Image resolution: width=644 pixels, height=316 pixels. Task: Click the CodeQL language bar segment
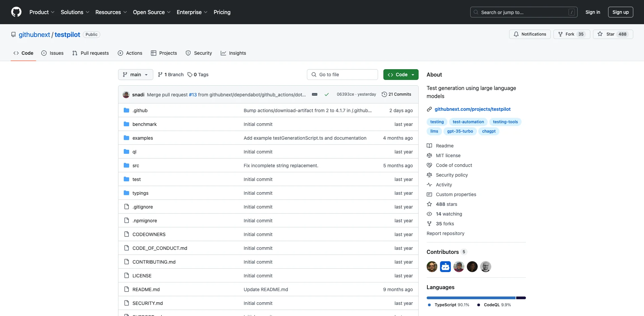(x=521, y=298)
